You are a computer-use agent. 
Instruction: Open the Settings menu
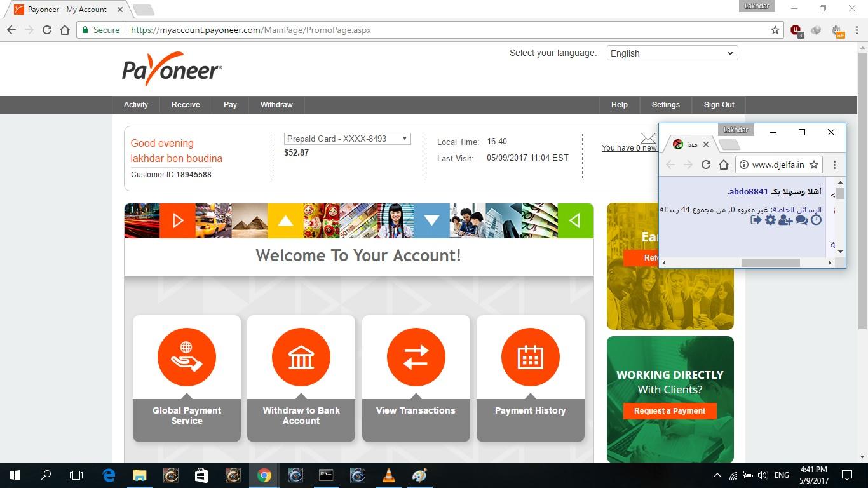[x=666, y=105]
